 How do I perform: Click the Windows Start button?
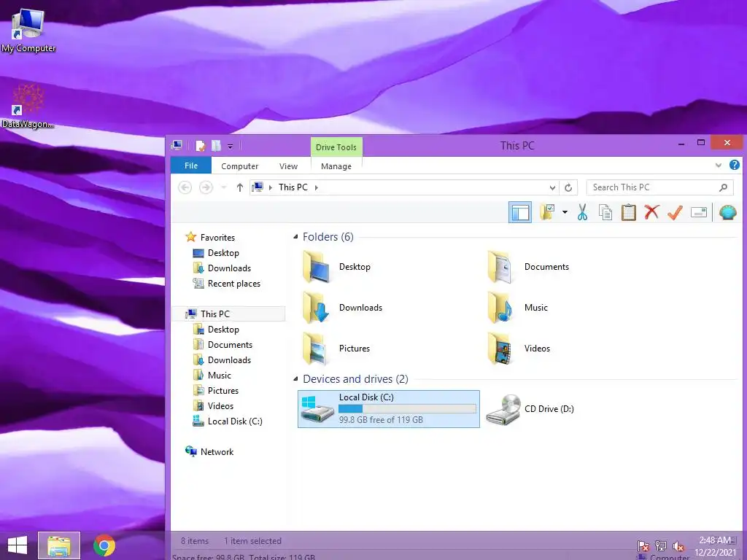click(x=18, y=545)
